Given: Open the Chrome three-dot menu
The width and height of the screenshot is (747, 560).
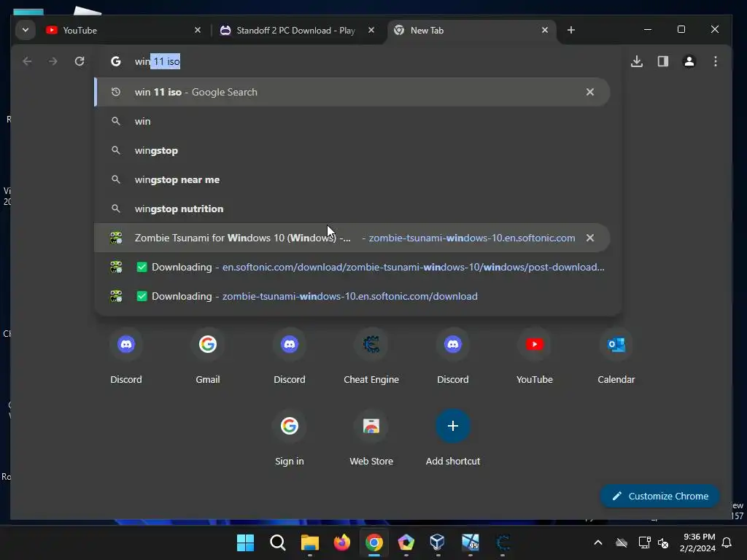Looking at the screenshot, I should click(715, 61).
